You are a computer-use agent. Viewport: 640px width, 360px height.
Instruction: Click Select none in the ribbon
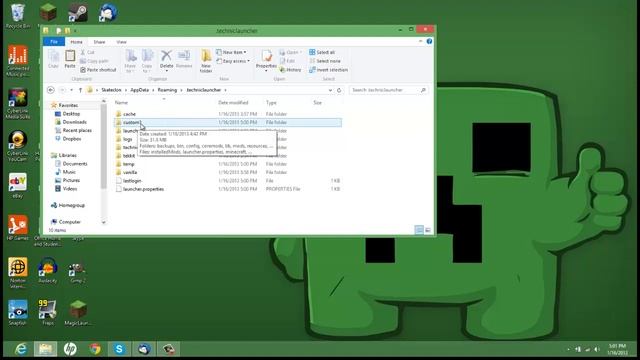pos(325,61)
